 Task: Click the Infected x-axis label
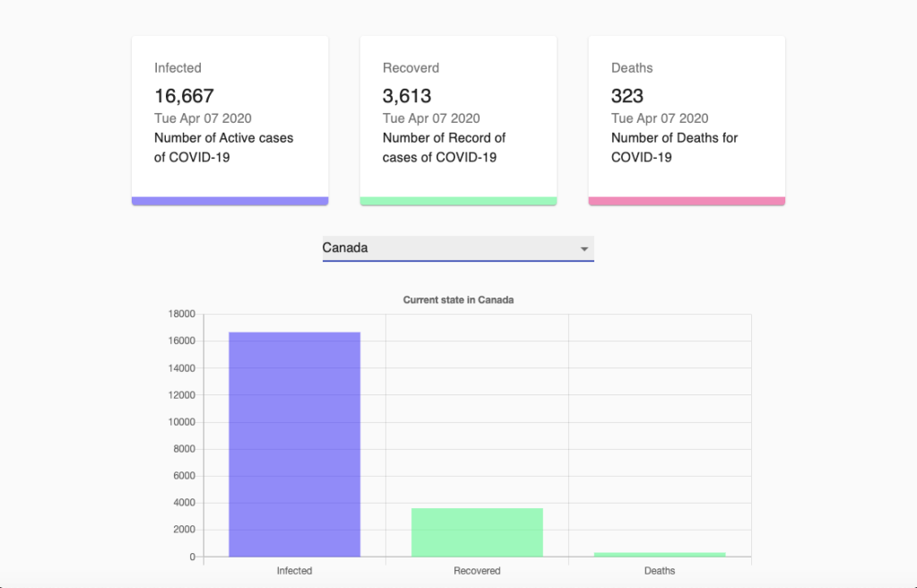point(294,571)
